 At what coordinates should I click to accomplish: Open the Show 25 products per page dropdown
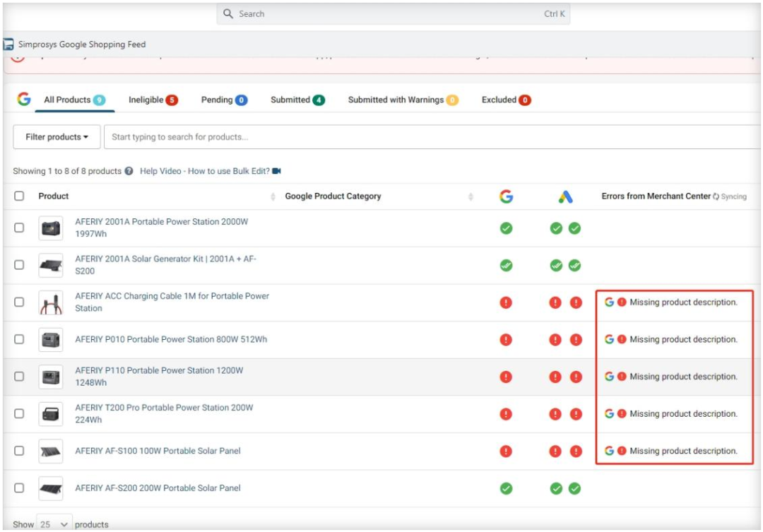[54, 524]
